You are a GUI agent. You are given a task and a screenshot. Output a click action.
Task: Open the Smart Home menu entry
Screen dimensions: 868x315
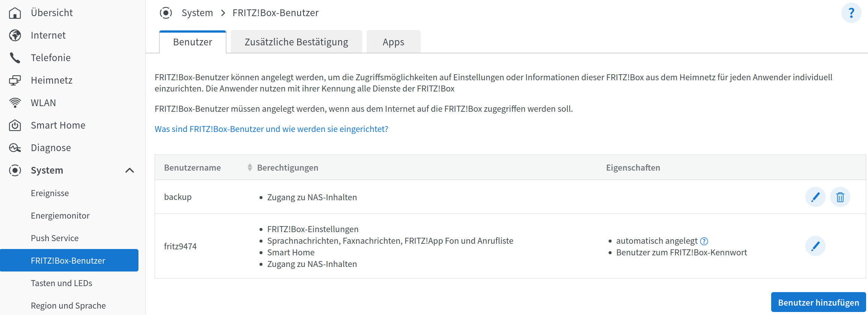[x=58, y=125]
